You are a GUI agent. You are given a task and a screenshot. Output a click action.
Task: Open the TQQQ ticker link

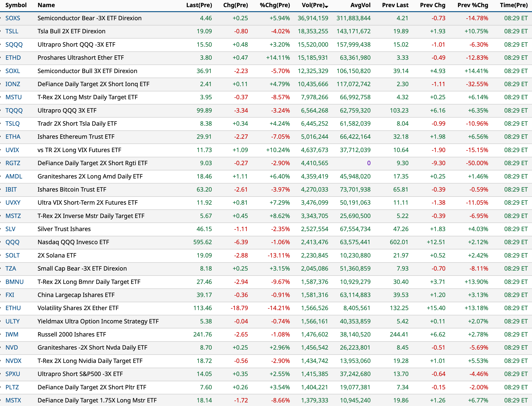[14, 110]
